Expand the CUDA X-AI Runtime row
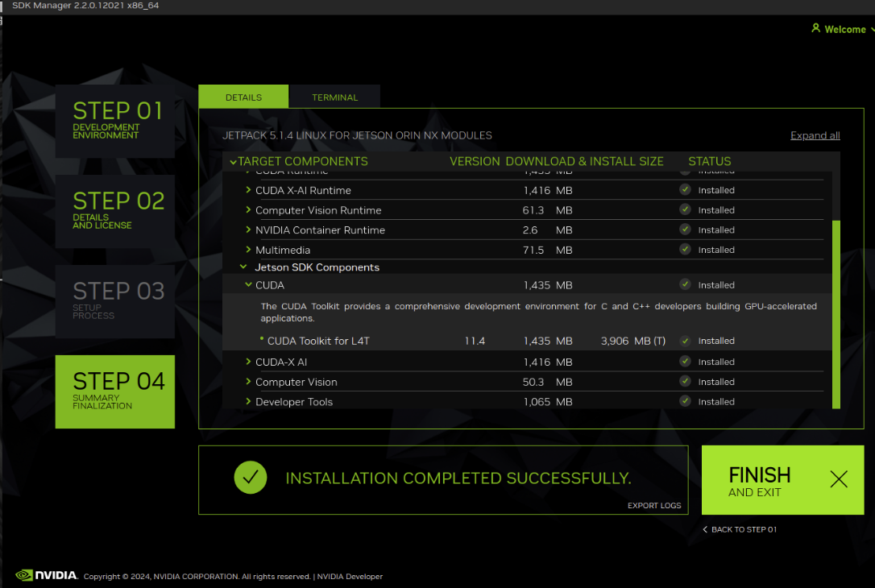Viewport: 875px width, 588px height. click(x=248, y=189)
